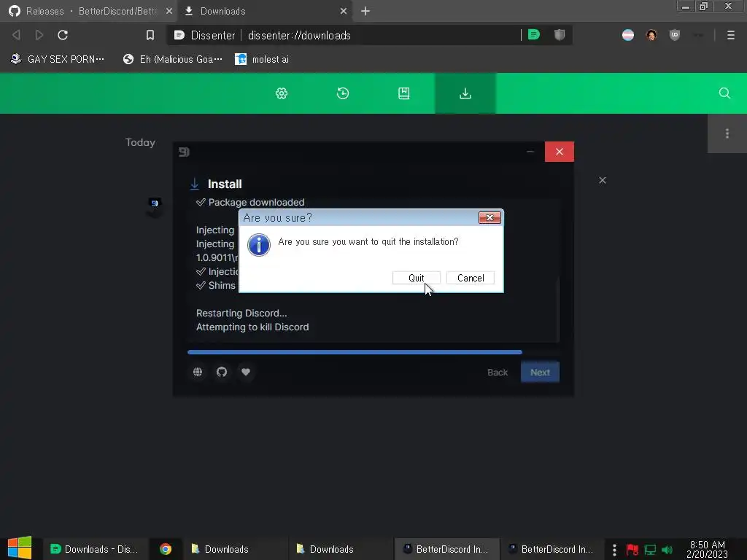
Task: Click the red flag tray icon
Action: tap(632, 550)
